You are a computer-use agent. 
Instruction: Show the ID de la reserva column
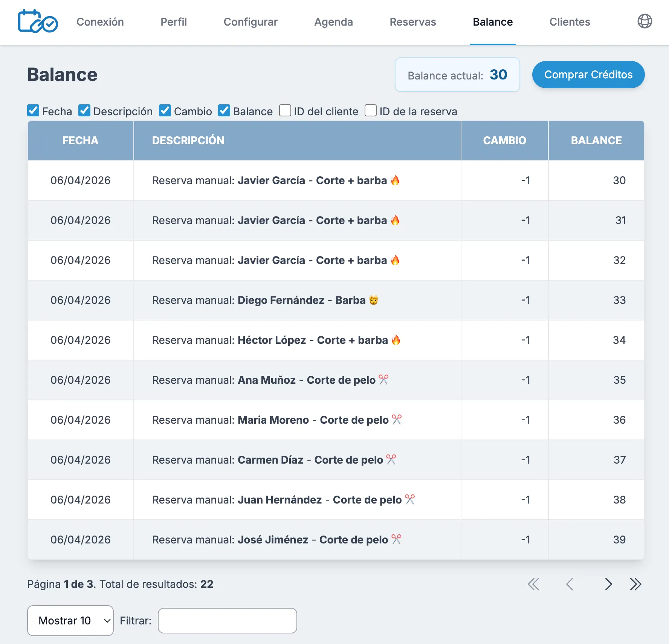click(371, 111)
